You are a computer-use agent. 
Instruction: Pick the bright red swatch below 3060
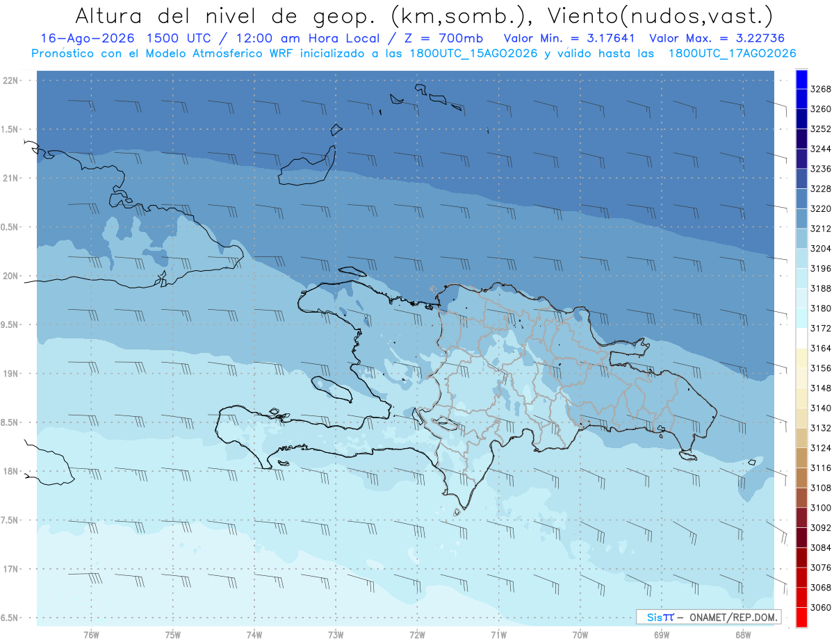tap(801, 617)
